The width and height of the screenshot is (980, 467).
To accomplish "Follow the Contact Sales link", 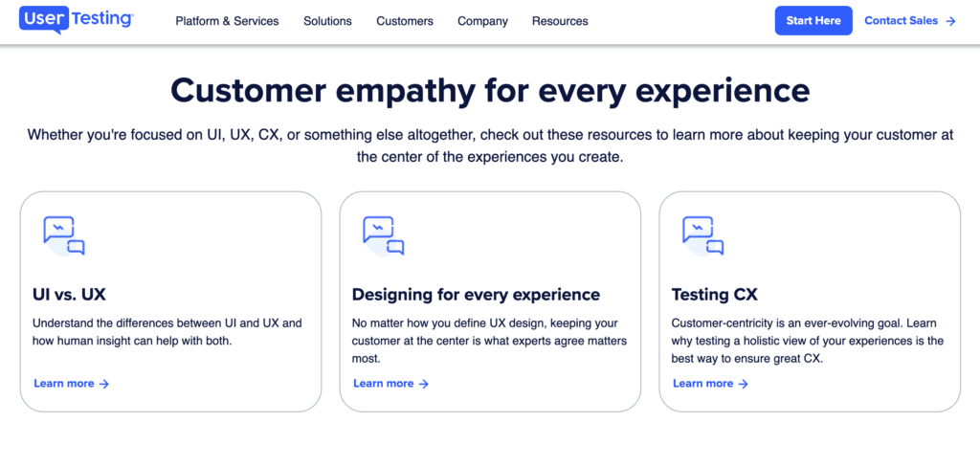I will 902,21.
